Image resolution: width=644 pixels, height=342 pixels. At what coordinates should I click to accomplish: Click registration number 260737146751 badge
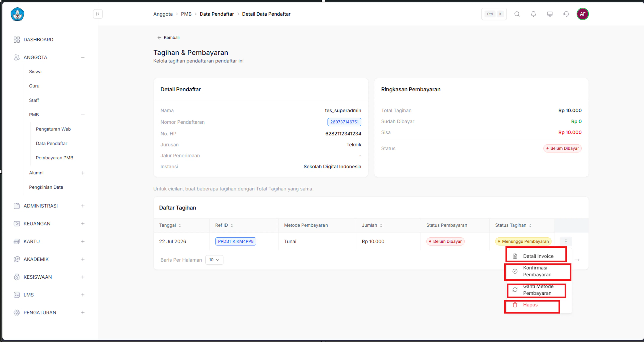click(x=344, y=122)
